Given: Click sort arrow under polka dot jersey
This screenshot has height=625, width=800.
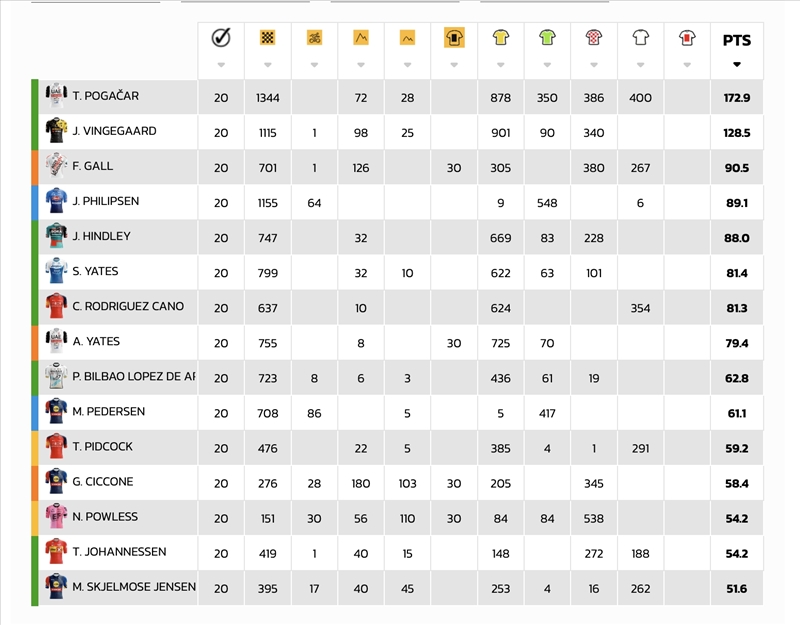Looking at the screenshot, I should 593,64.
